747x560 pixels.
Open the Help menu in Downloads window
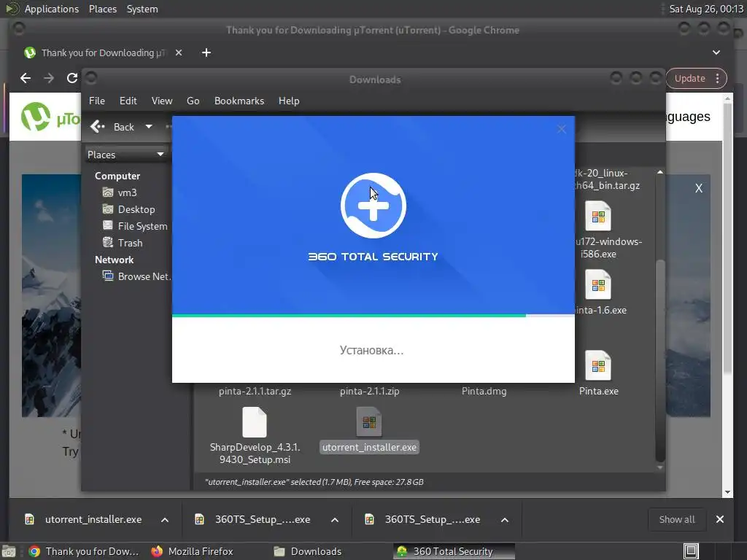[x=289, y=101]
